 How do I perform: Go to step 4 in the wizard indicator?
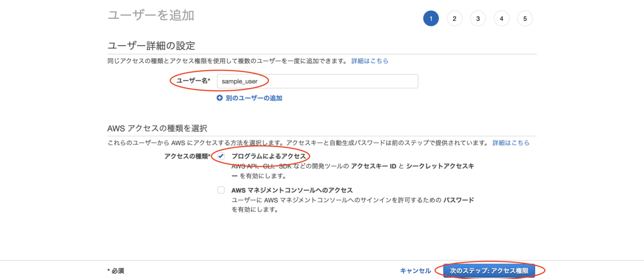click(502, 19)
